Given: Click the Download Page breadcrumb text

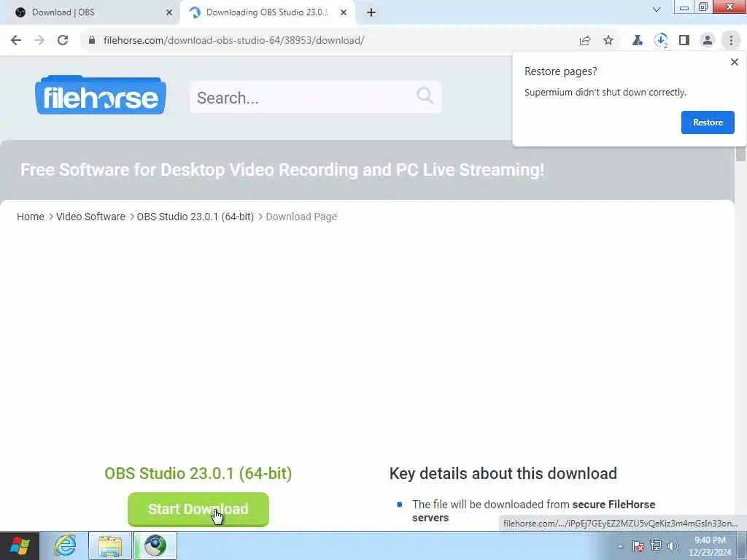Looking at the screenshot, I should point(301,217).
